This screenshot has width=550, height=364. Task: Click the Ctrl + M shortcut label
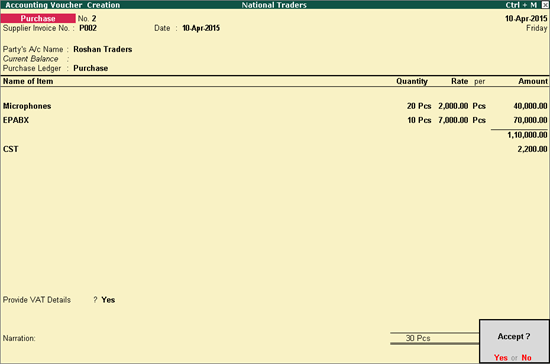pyautogui.click(x=521, y=5)
